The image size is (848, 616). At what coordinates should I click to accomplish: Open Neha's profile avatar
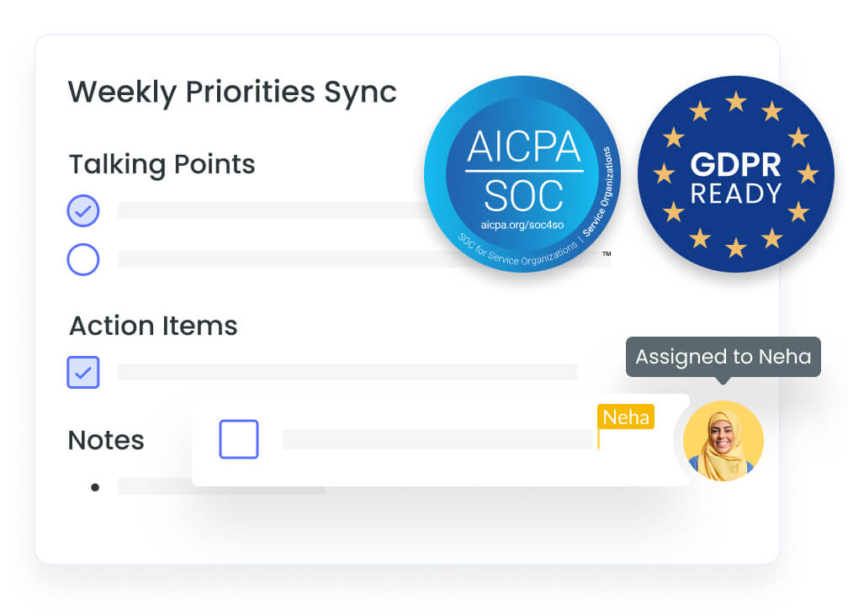pyautogui.click(x=723, y=440)
